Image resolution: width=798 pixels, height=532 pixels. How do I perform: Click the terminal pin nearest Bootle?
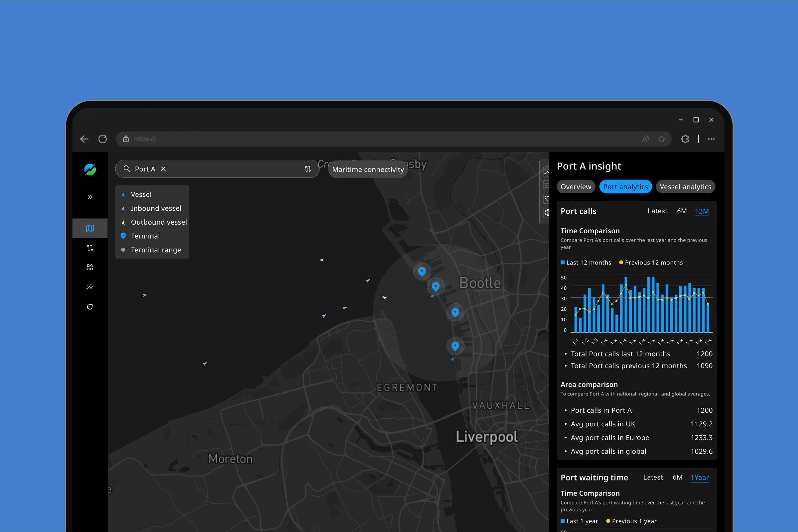436,286
